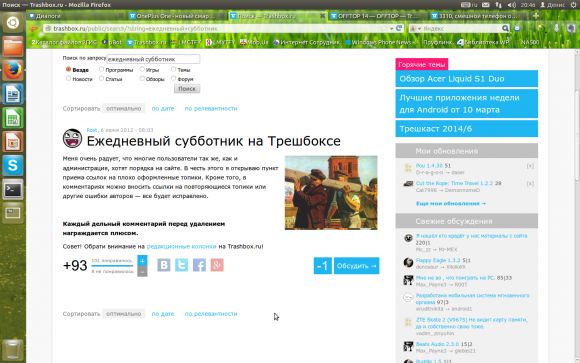580x363 pixels.
Task: Share post via VKontakte icon
Action: coord(163,265)
